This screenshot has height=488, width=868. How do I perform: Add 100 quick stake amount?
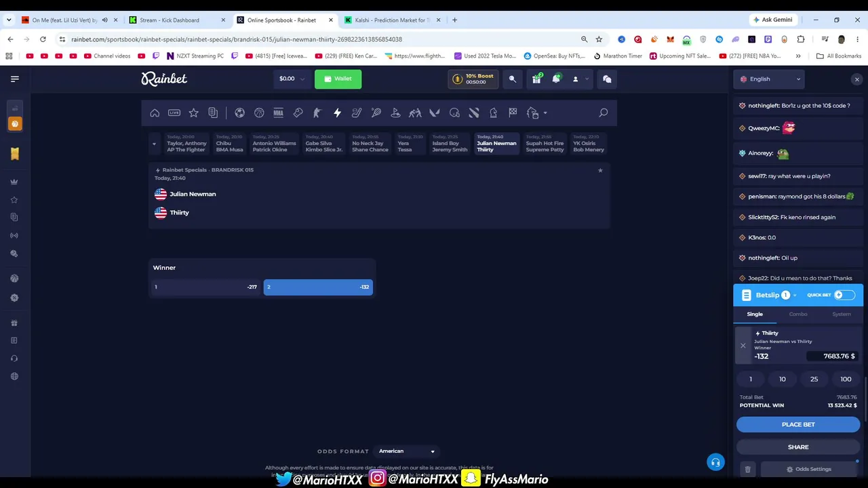[846, 380]
